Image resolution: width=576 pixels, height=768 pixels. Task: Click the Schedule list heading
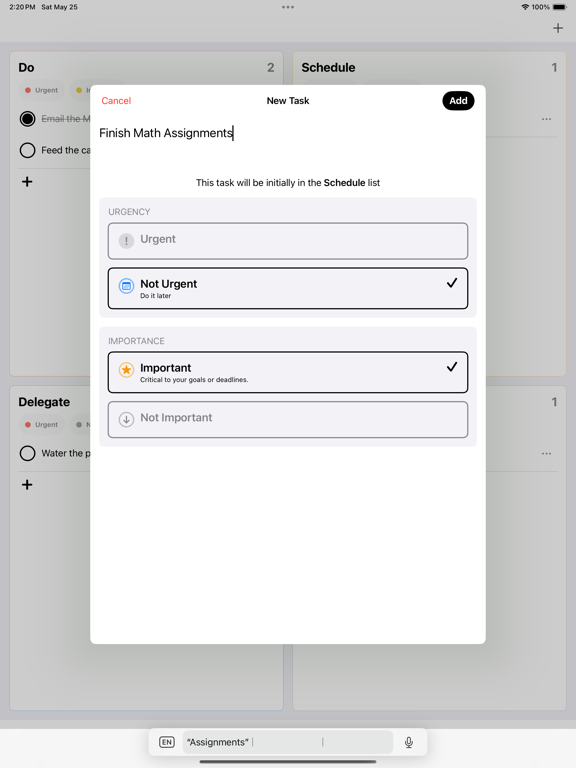tap(328, 68)
